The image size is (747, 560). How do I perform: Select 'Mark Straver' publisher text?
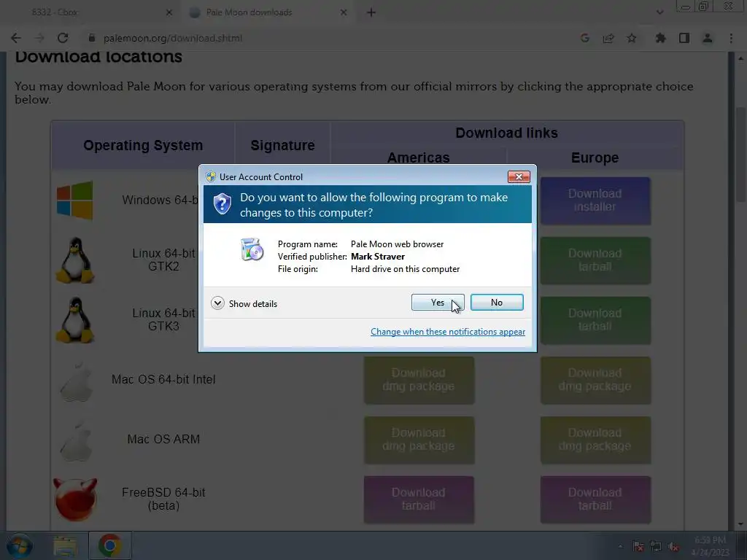(378, 256)
